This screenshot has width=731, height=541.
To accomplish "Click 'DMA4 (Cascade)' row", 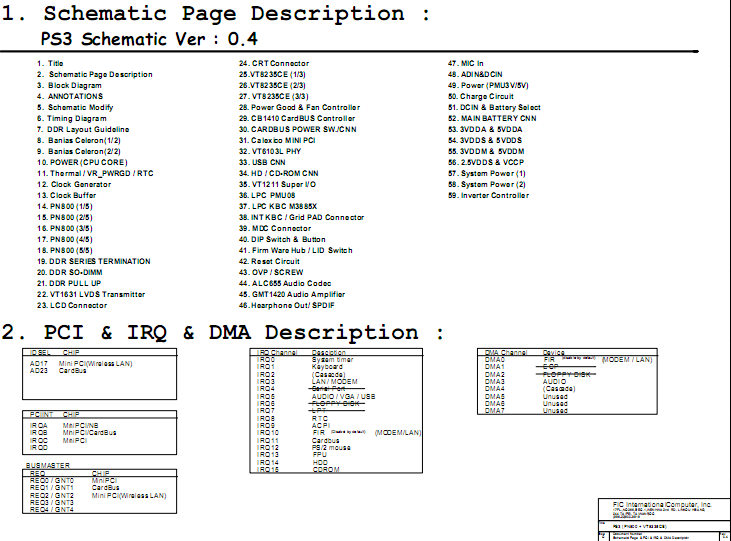I will pos(530,389).
